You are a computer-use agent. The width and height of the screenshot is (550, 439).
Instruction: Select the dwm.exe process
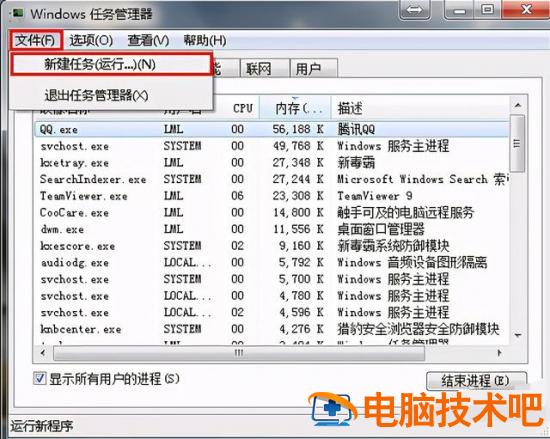[x=271, y=229]
